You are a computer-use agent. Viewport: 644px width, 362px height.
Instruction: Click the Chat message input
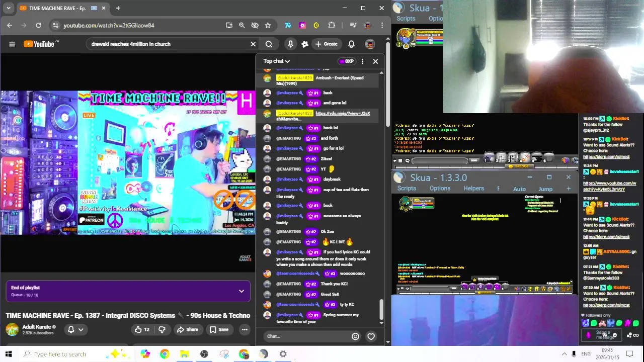click(x=306, y=336)
